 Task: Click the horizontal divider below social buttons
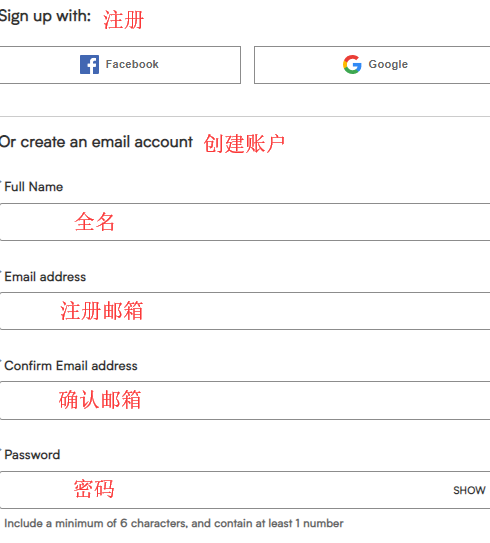click(245, 117)
